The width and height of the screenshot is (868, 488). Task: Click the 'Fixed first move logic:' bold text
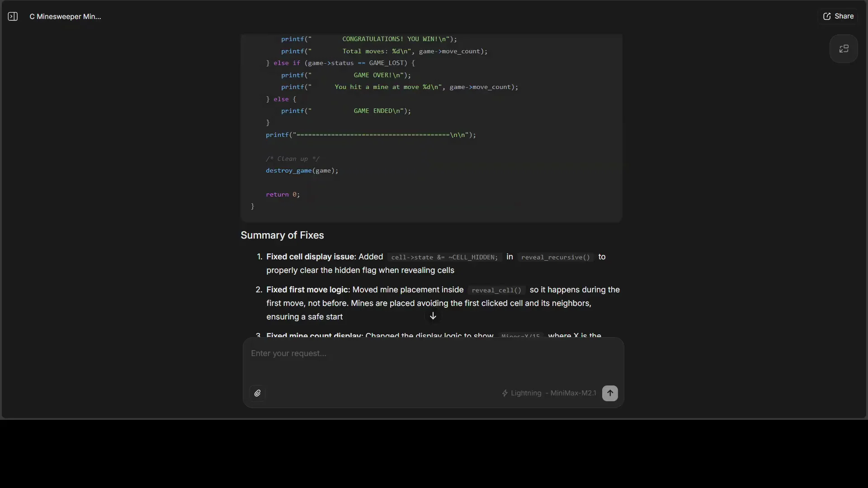click(x=308, y=290)
